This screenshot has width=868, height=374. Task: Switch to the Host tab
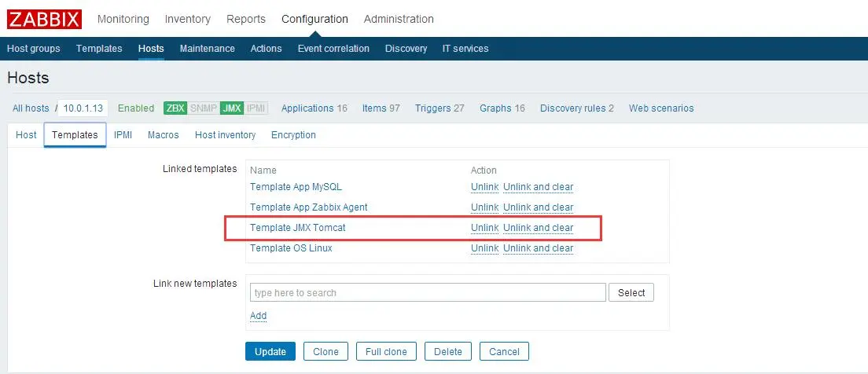click(26, 135)
